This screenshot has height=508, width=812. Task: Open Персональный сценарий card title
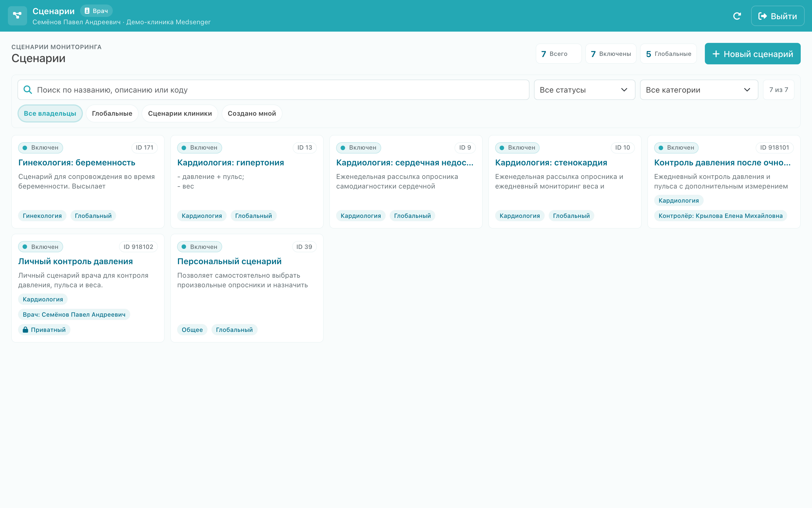229,261
